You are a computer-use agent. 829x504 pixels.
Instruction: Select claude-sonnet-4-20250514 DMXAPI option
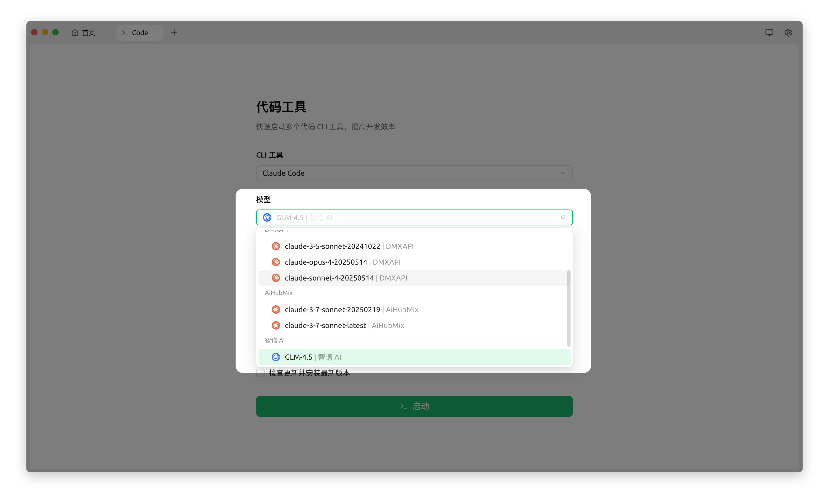(346, 278)
